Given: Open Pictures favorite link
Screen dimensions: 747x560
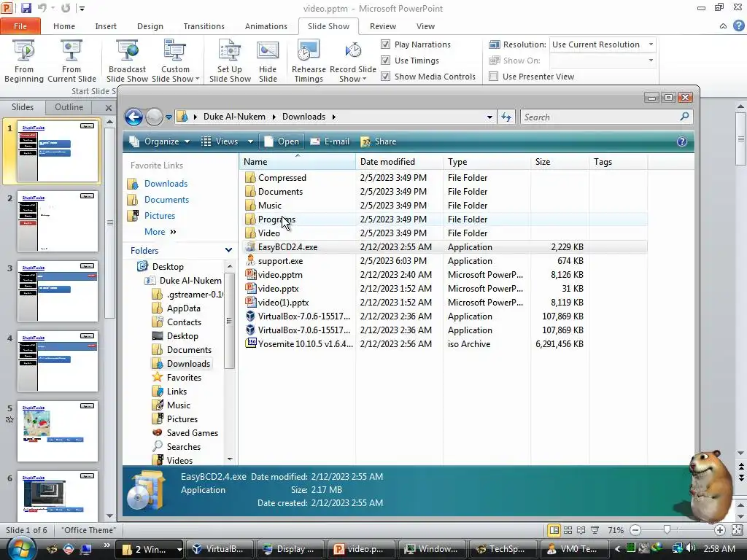Looking at the screenshot, I should click(x=160, y=216).
